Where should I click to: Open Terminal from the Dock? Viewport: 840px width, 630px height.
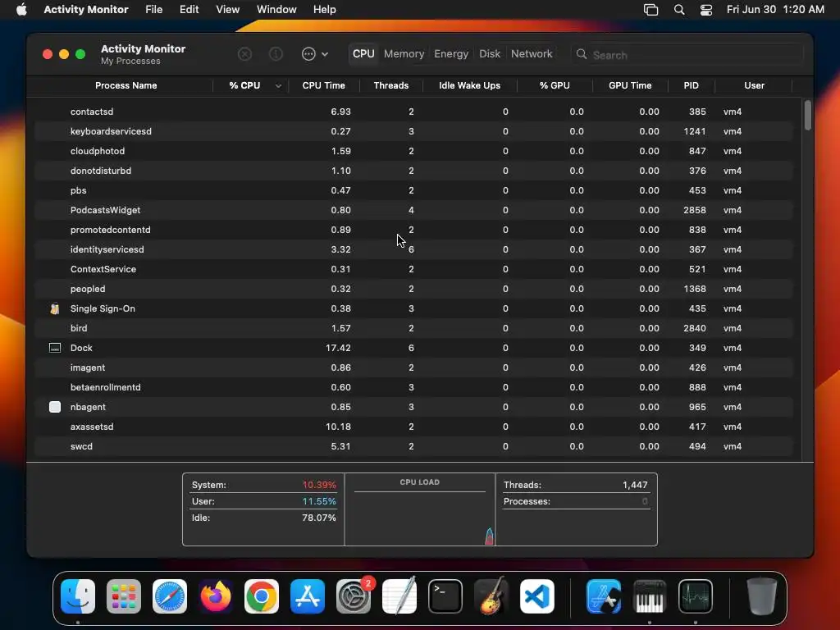[445, 596]
